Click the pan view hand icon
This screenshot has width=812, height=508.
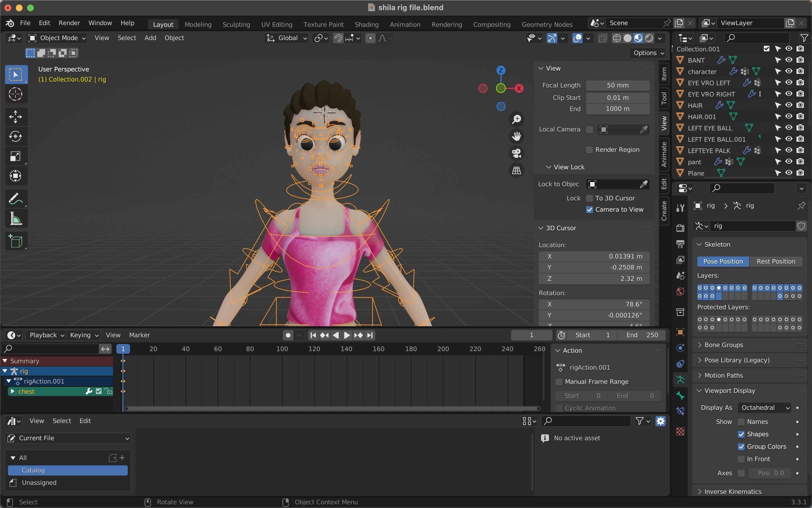(517, 136)
